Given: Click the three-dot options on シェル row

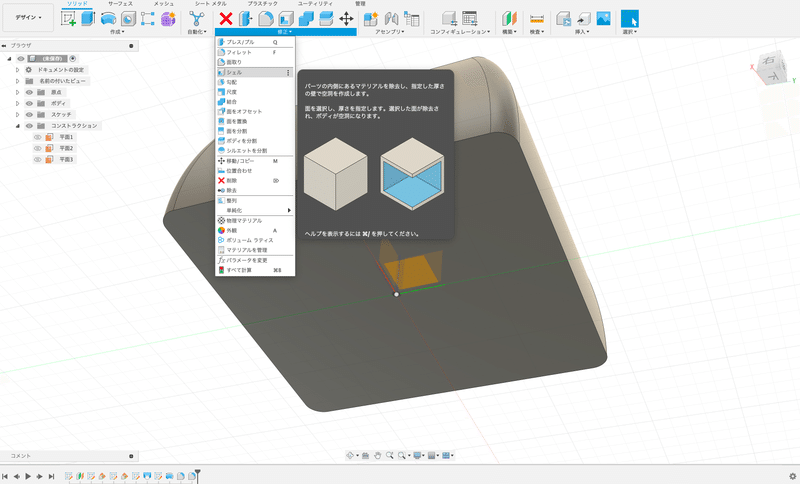Looking at the screenshot, I should coord(288,72).
